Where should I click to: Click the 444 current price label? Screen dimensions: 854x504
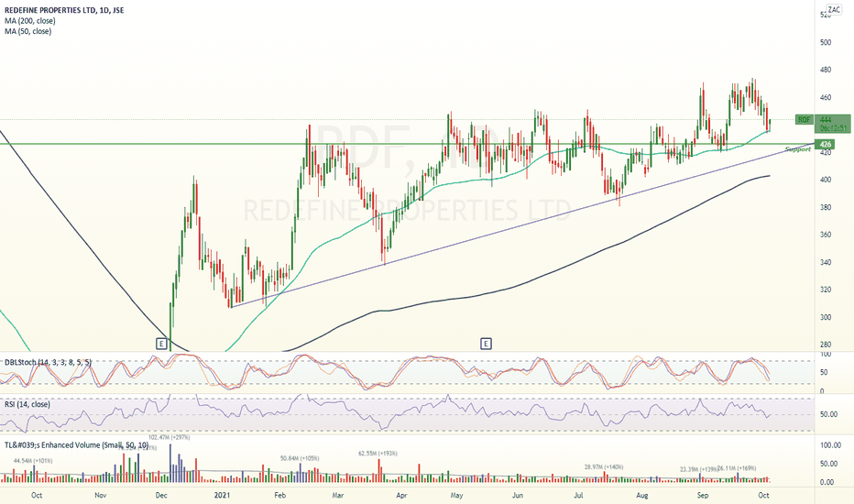(826, 119)
